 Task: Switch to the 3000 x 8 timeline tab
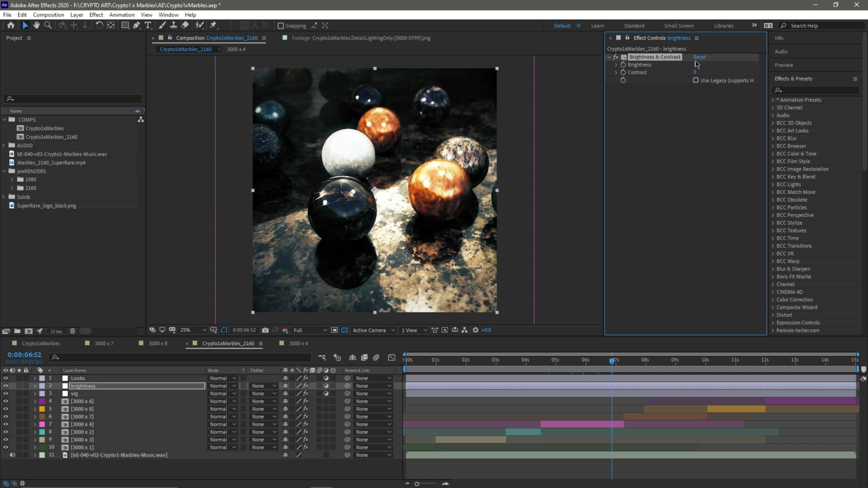[x=157, y=343]
